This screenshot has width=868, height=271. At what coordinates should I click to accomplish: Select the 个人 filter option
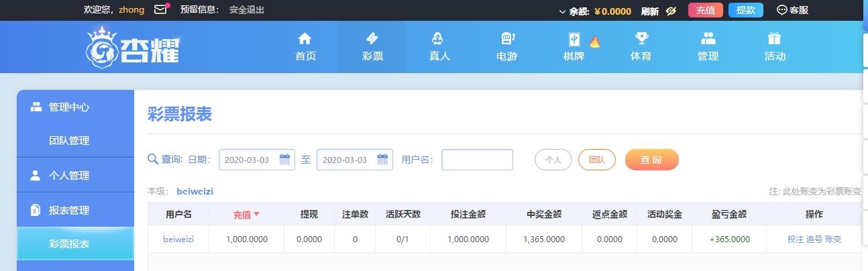[x=553, y=160]
